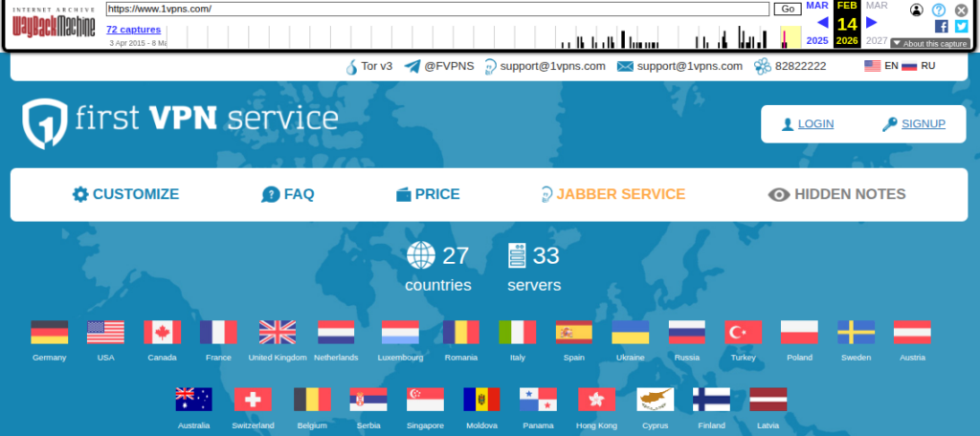Select the Switzerland flag
980x436 pixels.
253,400
